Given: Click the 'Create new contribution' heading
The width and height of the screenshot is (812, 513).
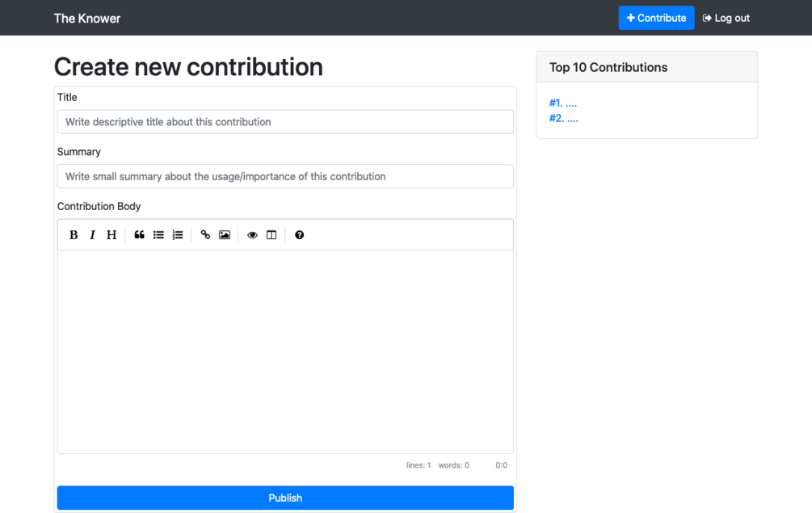Looking at the screenshot, I should (188, 67).
